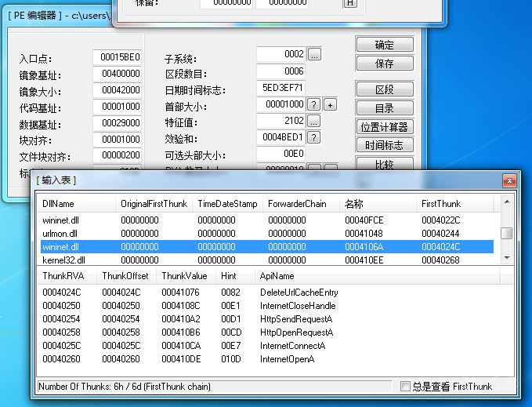Click the 块对齐 field 00001000
The width and height of the screenshot is (532, 407).
[x=117, y=139]
